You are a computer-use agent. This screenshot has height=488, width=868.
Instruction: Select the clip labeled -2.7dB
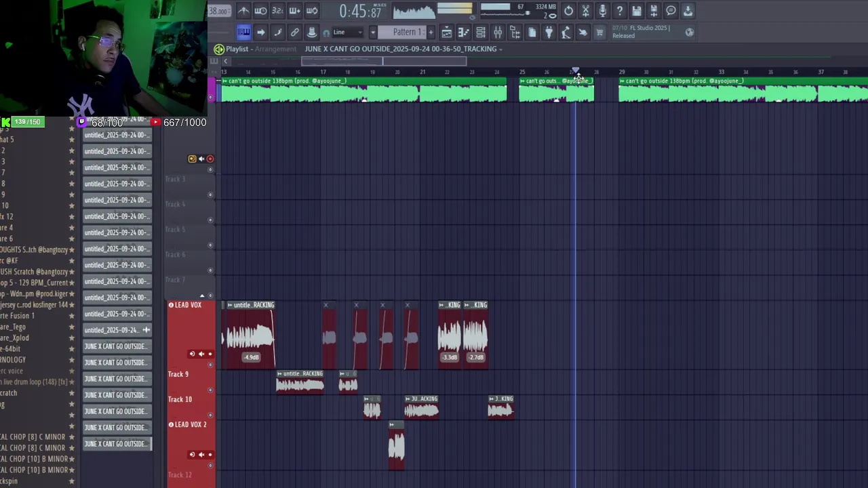[x=475, y=335]
